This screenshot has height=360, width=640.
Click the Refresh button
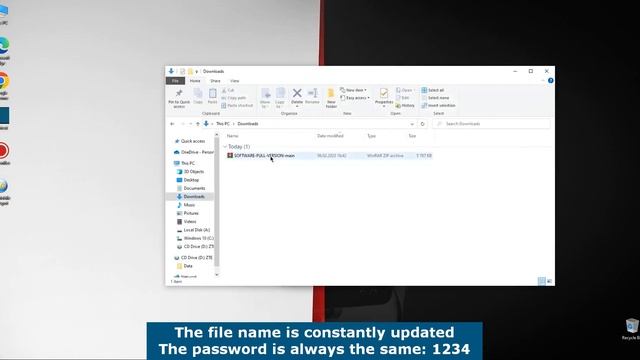pos(422,124)
